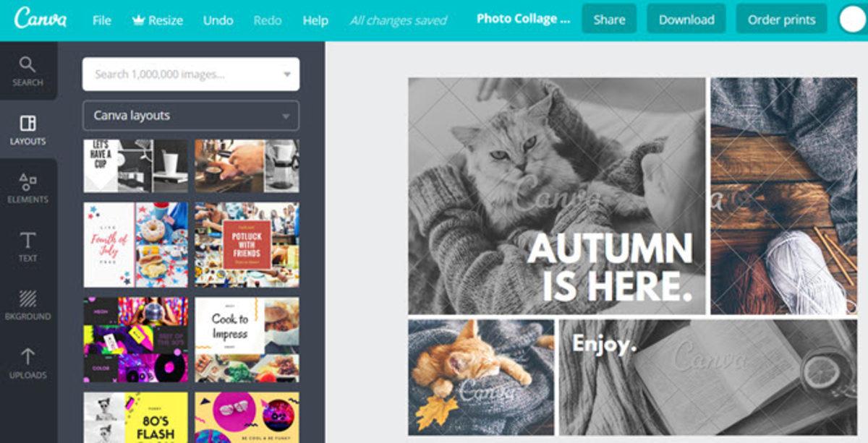Screen dimensions: 868x443
Task: Click the Resize option with crown
Action: coord(158,20)
